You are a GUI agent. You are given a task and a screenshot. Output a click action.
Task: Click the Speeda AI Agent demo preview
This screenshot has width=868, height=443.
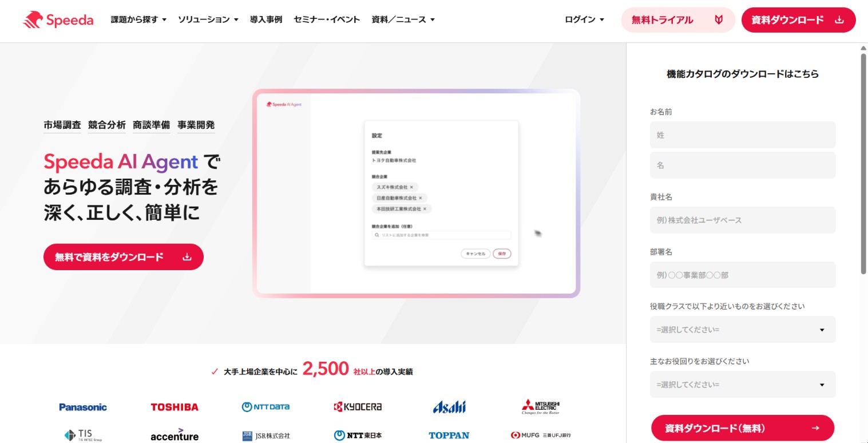(x=417, y=193)
